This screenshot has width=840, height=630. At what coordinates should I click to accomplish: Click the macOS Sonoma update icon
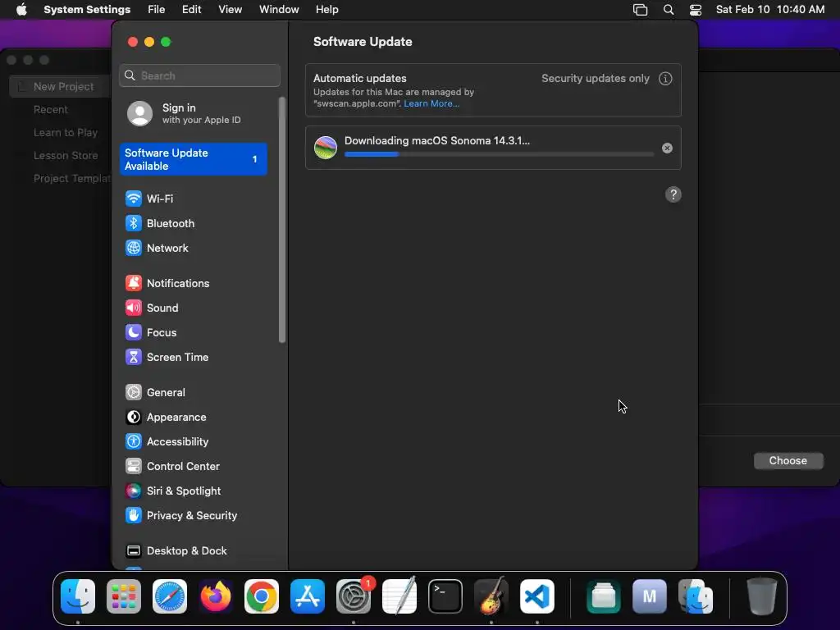click(x=325, y=148)
